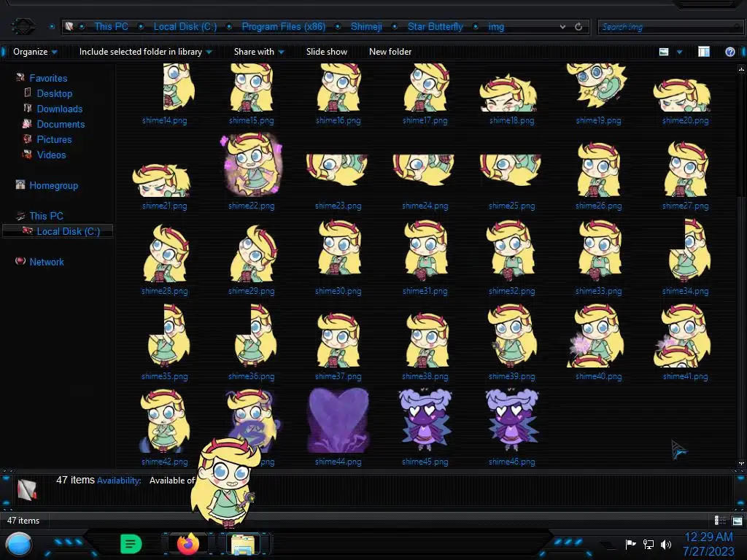The width and height of the screenshot is (747, 560).
Task: Click This PC in the address bar
Action: [111, 27]
